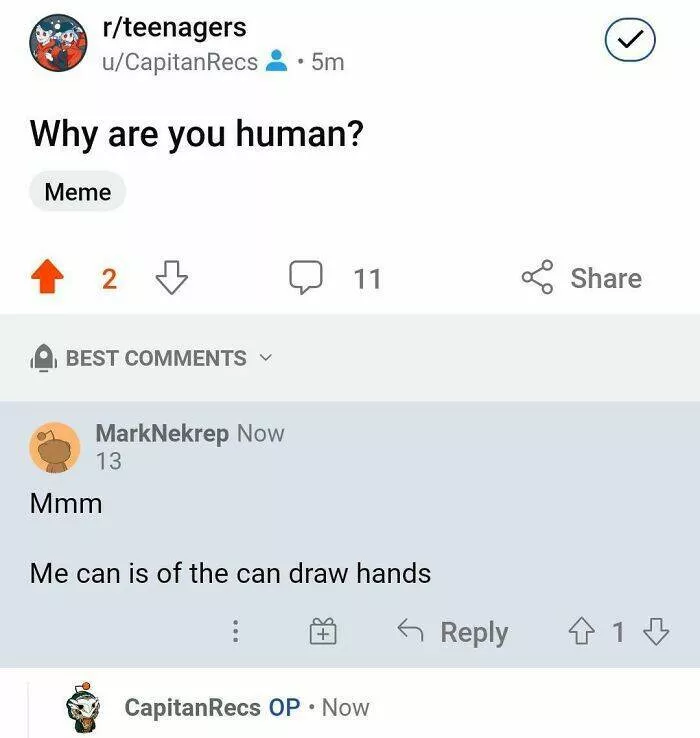Expand the Best Comments sort dropdown
This screenshot has height=738, width=700.
pyautogui.click(x=155, y=358)
